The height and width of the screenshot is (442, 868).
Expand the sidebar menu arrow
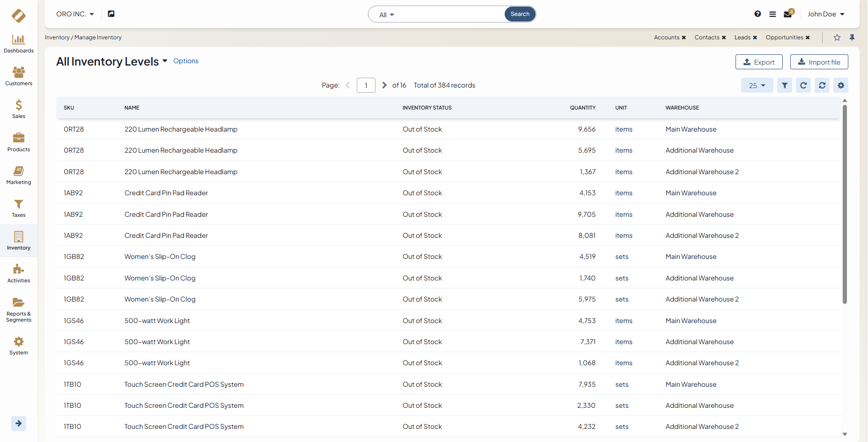tap(19, 423)
